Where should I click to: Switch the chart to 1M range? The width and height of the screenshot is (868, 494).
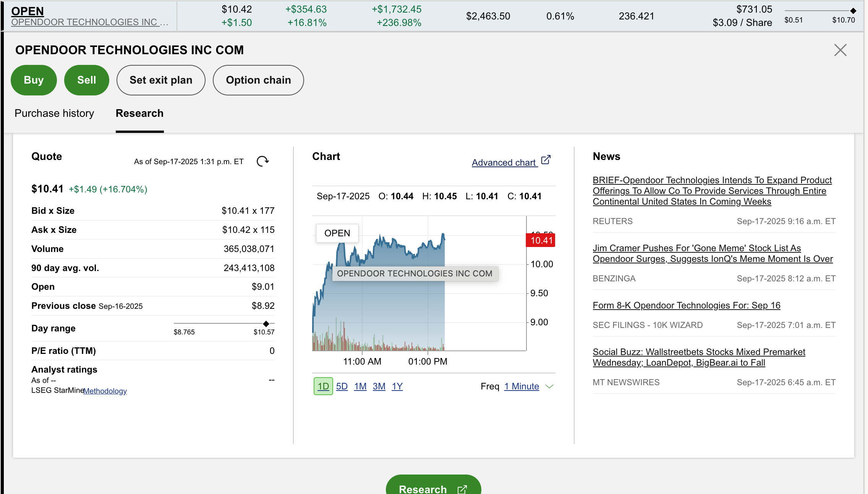tap(360, 386)
